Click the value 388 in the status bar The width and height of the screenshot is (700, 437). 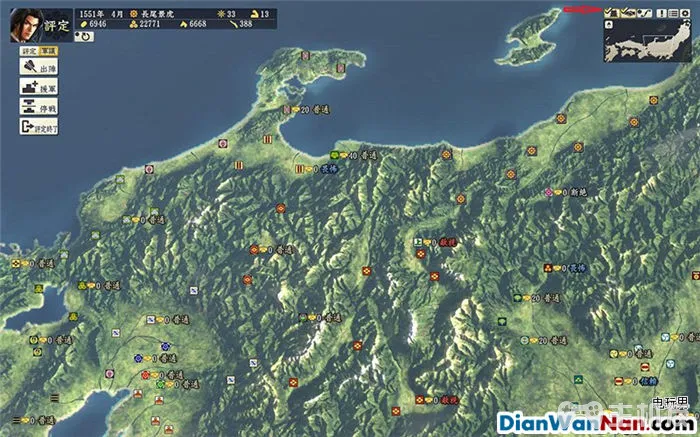(x=246, y=24)
